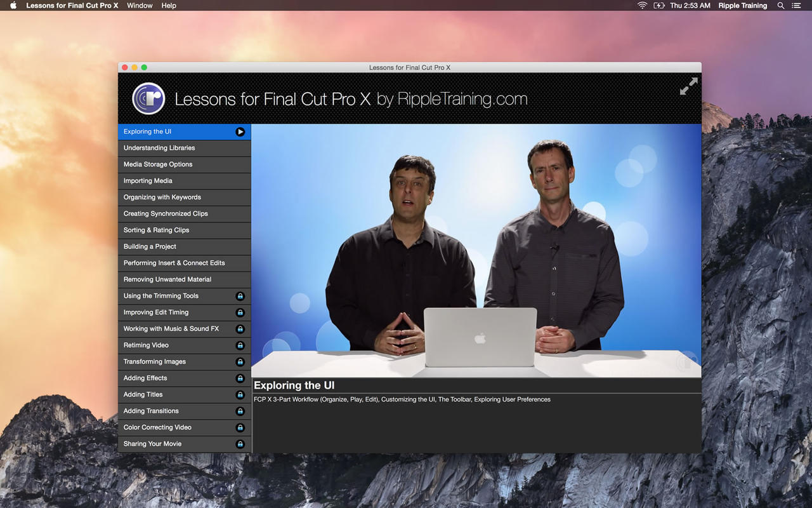This screenshot has width=812, height=508.
Task: Select Performing Insert & Connect Edits lesson
Action: click(185, 263)
